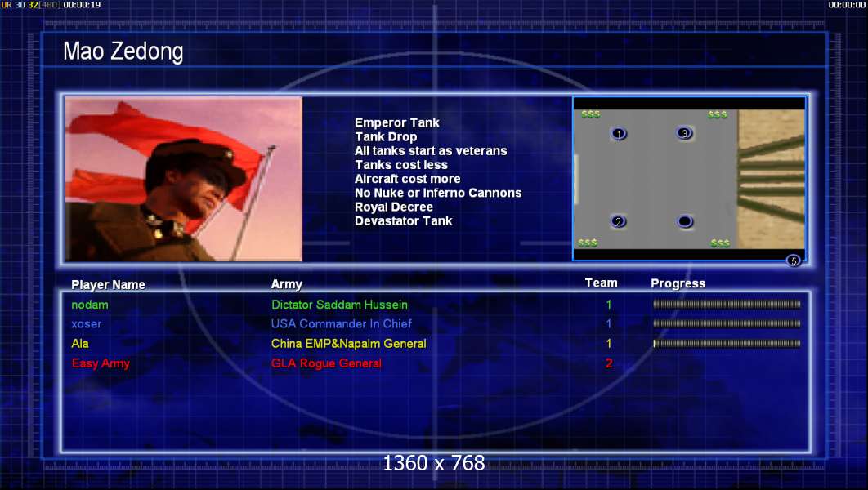Click the $$$ supply marker beside position 1
The image size is (868, 490).
click(591, 114)
